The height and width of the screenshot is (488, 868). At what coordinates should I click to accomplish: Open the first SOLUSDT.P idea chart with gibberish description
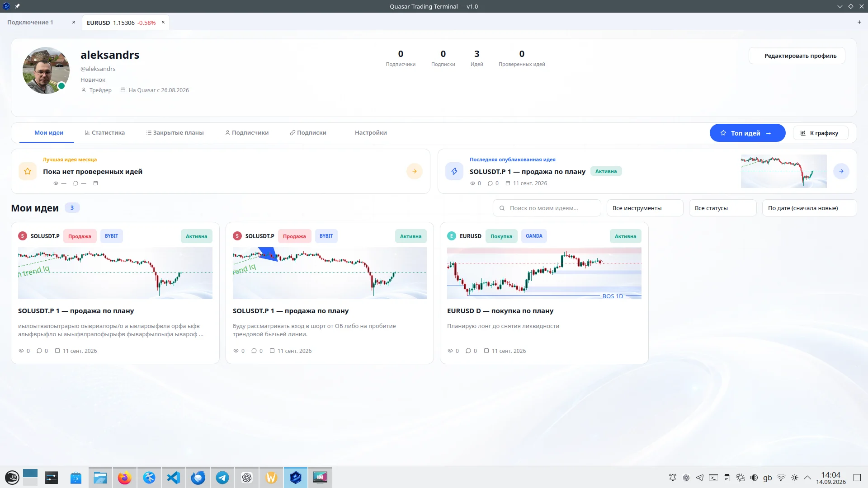tap(115, 273)
